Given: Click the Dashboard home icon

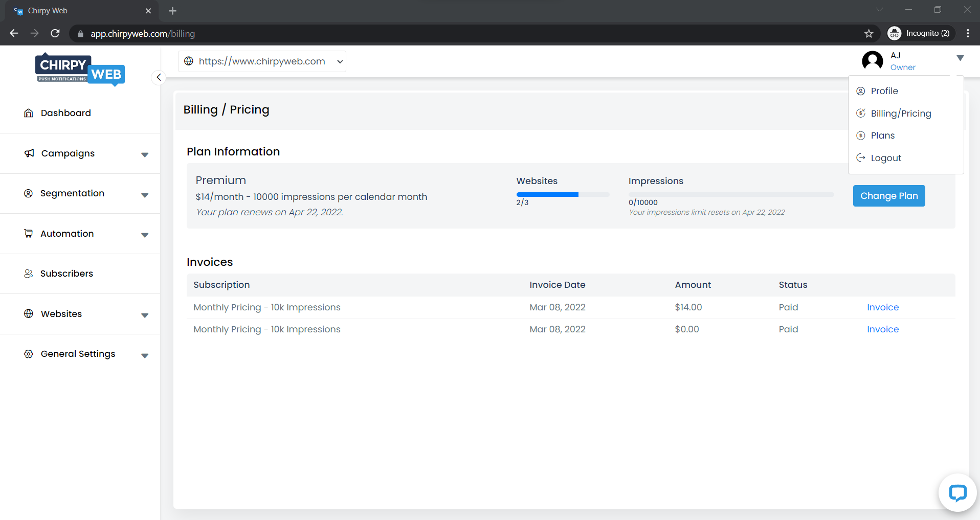Looking at the screenshot, I should 29,113.
